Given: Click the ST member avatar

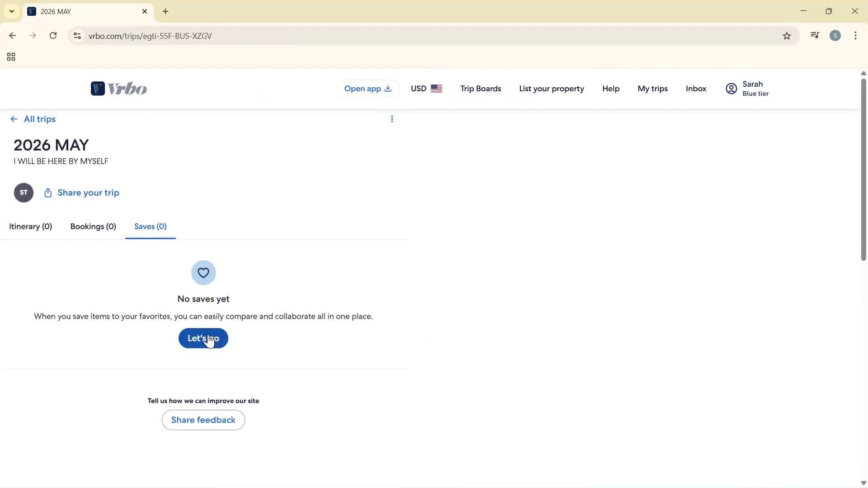Looking at the screenshot, I should click(x=24, y=193).
